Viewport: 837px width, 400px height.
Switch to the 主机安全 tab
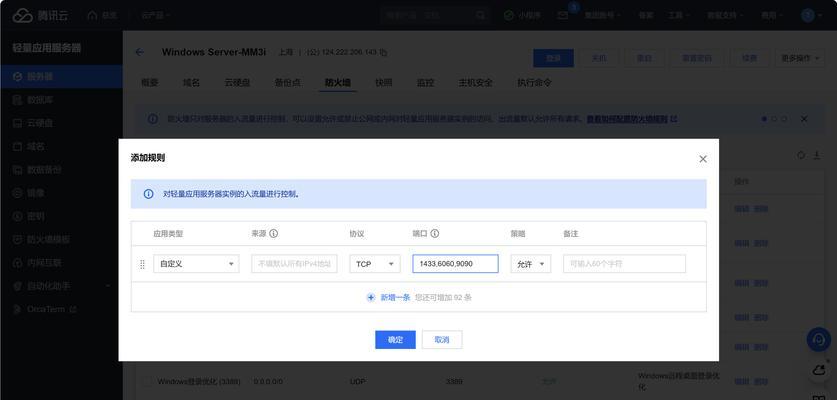[476, 83]
